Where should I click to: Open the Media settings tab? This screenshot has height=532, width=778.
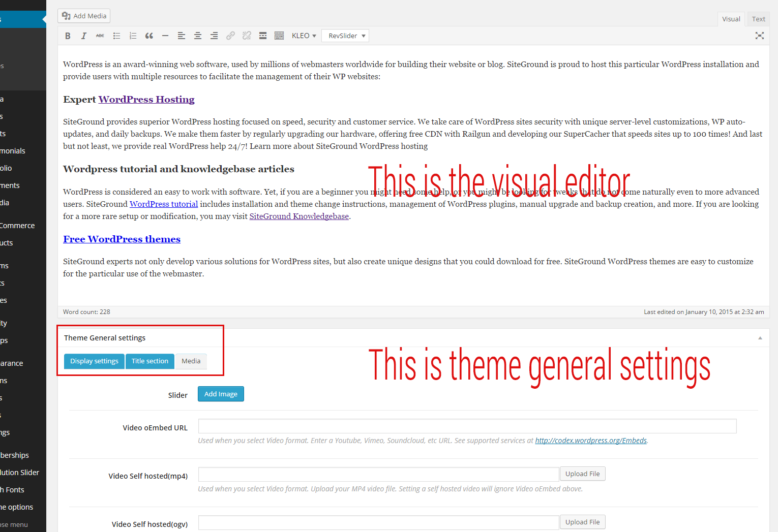191,361
